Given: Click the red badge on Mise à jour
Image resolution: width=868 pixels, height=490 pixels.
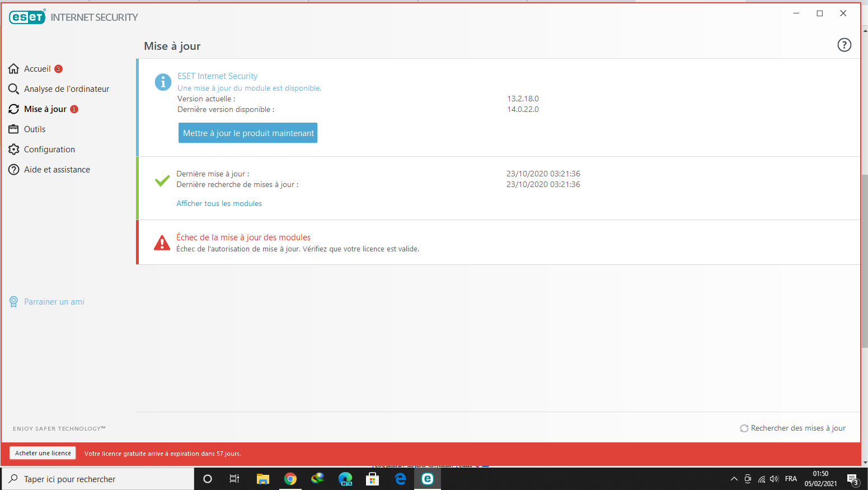Looking at the screenshot, I should pos(74,109).
